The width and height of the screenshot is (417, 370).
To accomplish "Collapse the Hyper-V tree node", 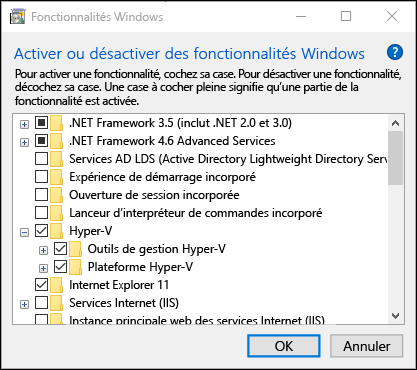I will (x=24, y=232).
